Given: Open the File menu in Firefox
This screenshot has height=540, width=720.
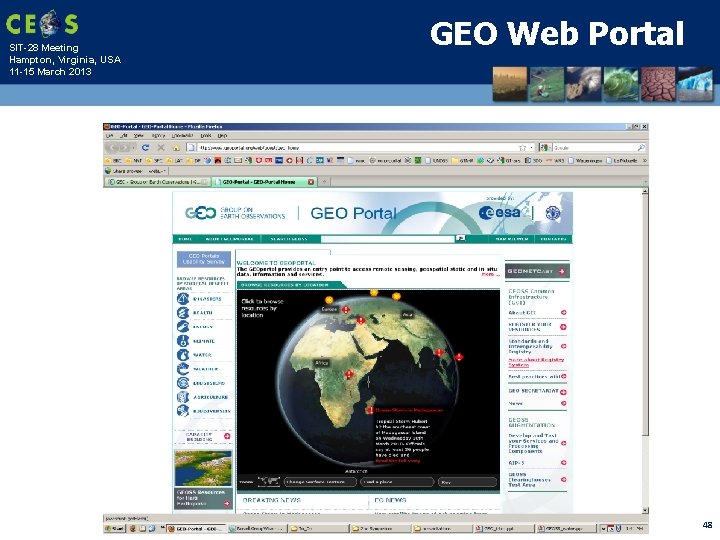Looking at the screenshot, I should click(x=109, y=136).
